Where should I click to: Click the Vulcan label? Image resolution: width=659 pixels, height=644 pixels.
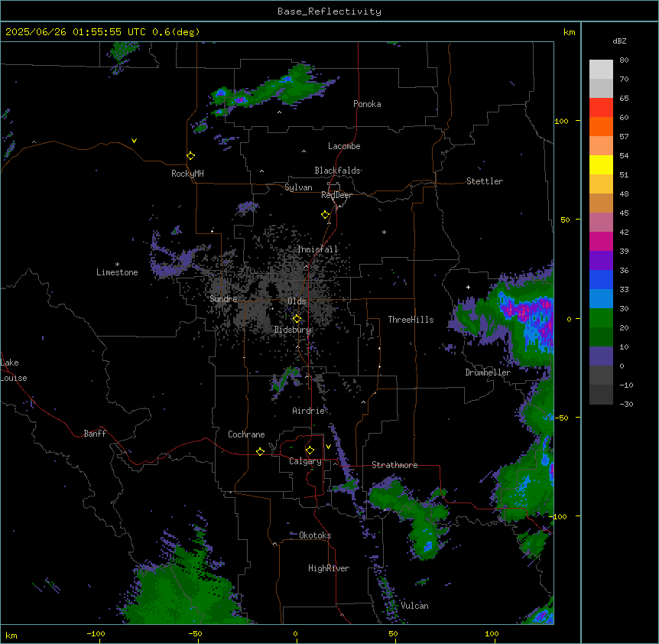414,606
